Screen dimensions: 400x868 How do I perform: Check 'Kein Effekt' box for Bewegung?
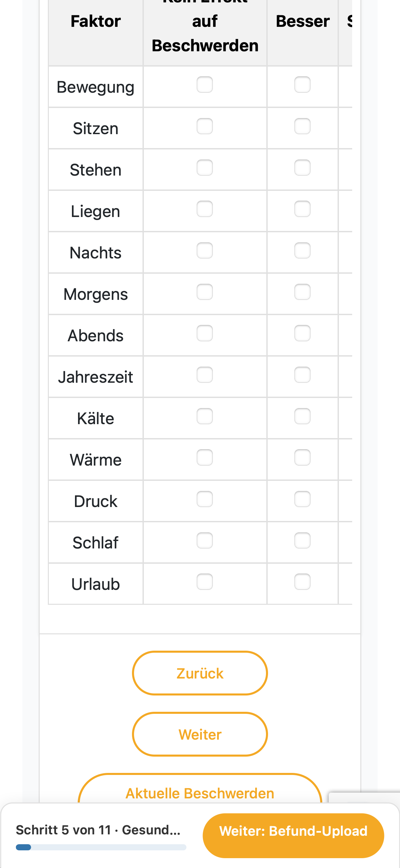(x=205, y=85)
